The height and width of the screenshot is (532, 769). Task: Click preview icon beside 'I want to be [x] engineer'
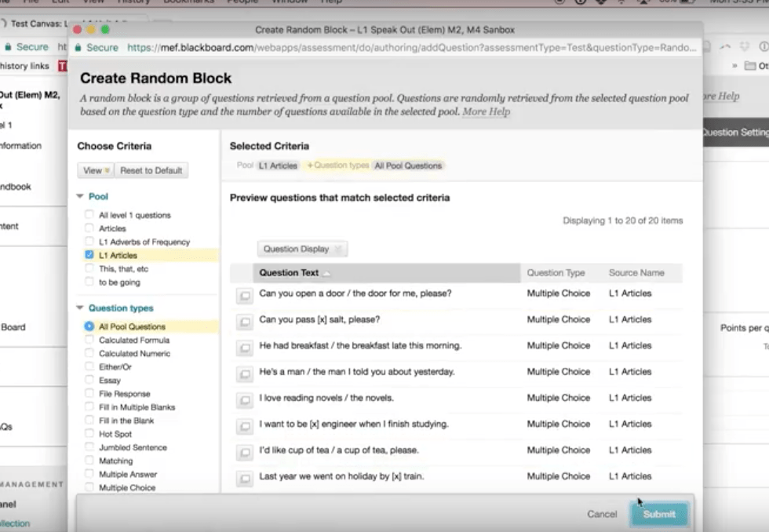[245, 425]
